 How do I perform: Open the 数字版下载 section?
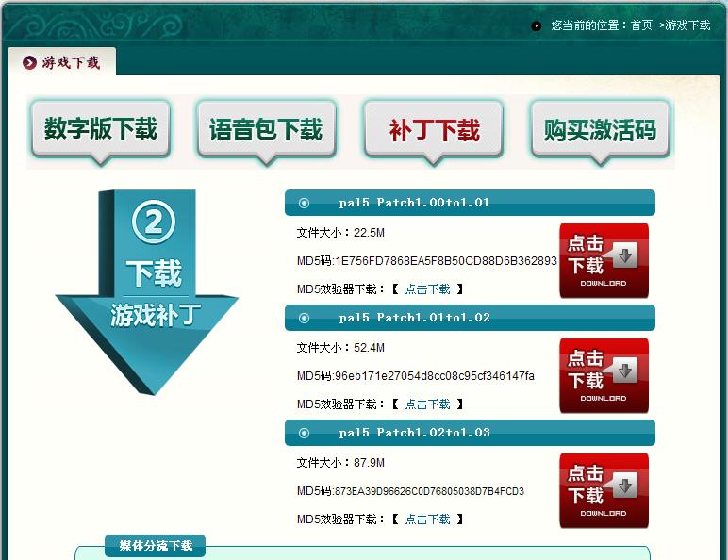(101, 128)
